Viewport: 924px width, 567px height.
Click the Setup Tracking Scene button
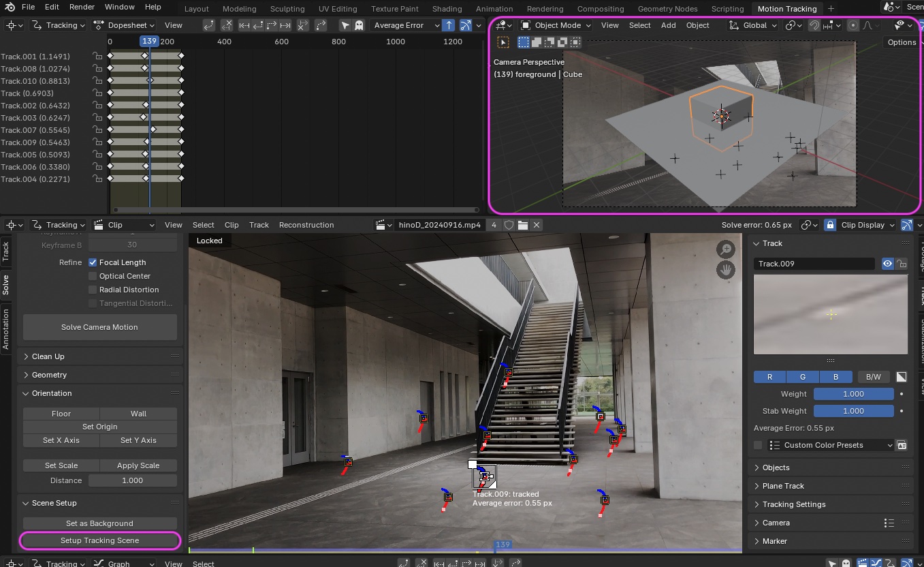[100, 540]
